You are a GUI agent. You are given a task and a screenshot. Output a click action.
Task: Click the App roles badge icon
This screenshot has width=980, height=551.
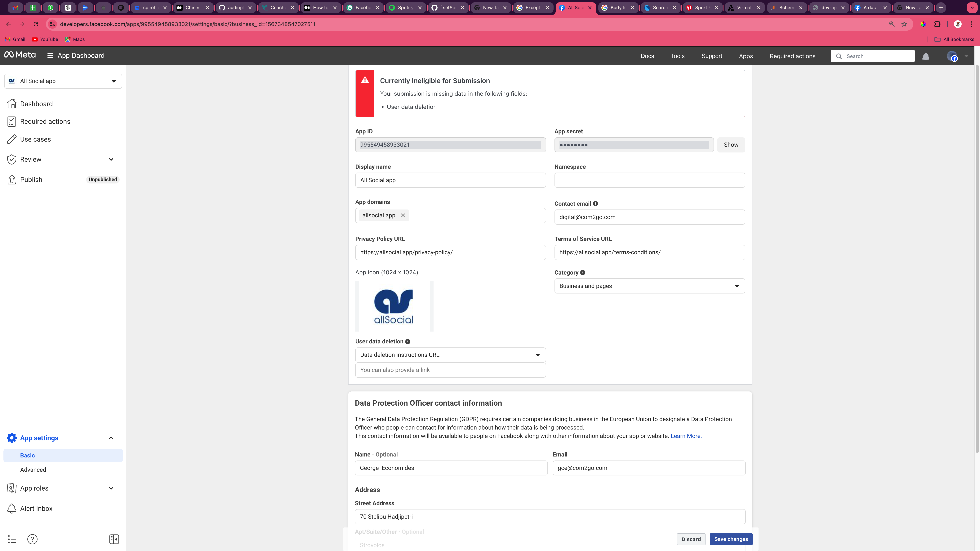(12, 488)
